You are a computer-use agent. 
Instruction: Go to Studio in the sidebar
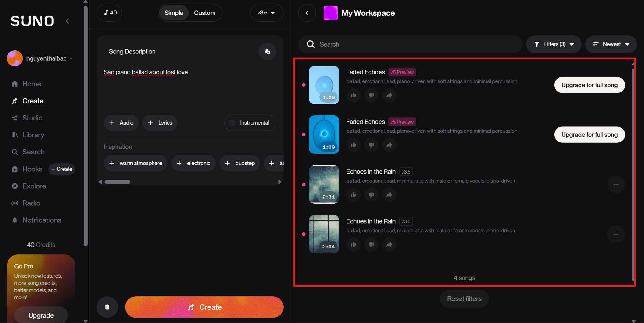pos(27,118)
